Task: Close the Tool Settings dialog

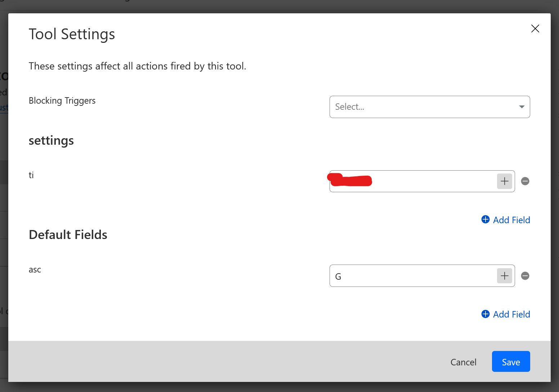Action: pyautogui.click(x=535, y=29)
